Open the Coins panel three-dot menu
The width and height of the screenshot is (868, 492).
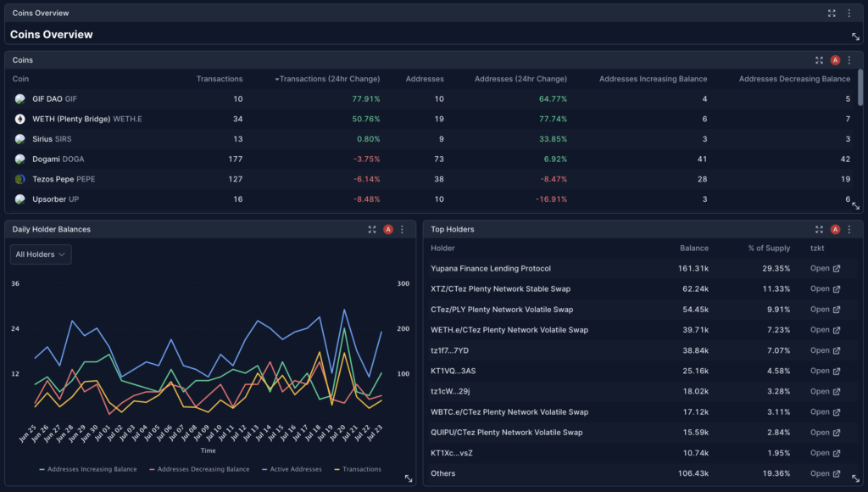coord(849,60)
